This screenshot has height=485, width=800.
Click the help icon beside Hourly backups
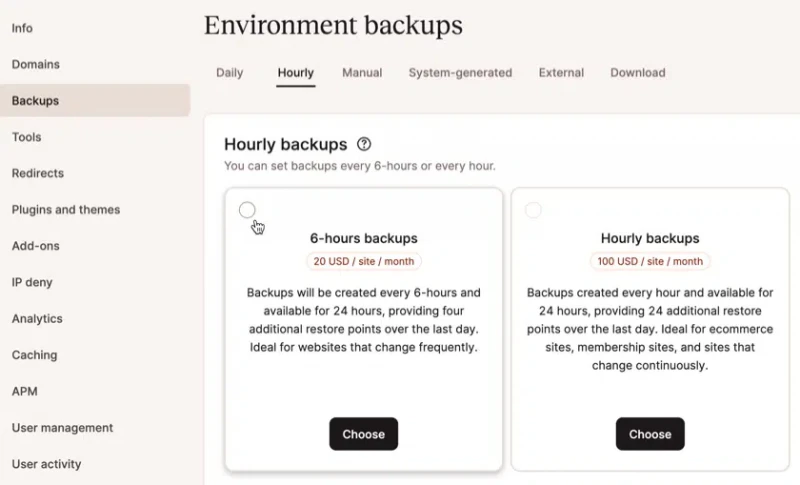(364, 144)
